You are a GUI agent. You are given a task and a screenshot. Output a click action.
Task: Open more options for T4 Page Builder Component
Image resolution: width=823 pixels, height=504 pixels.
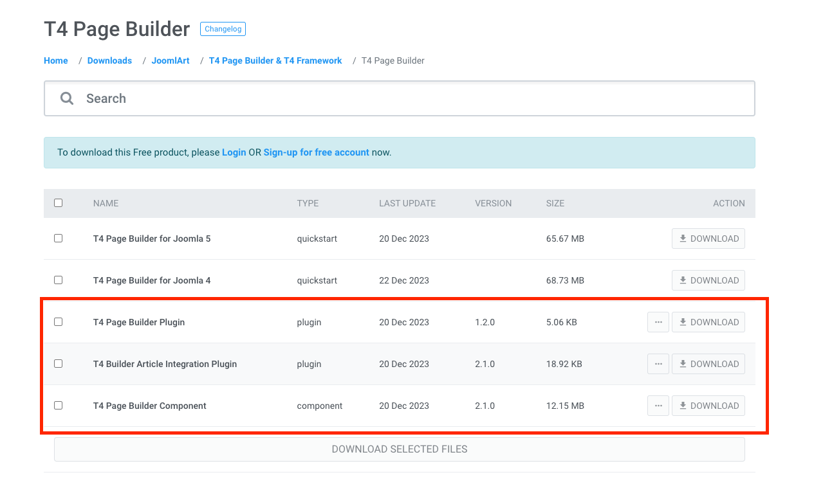point(658,406)
